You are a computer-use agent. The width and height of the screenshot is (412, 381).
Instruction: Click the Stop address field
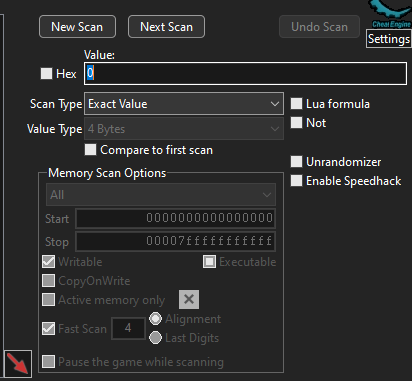pyautogui.click(x=176, y=241)
